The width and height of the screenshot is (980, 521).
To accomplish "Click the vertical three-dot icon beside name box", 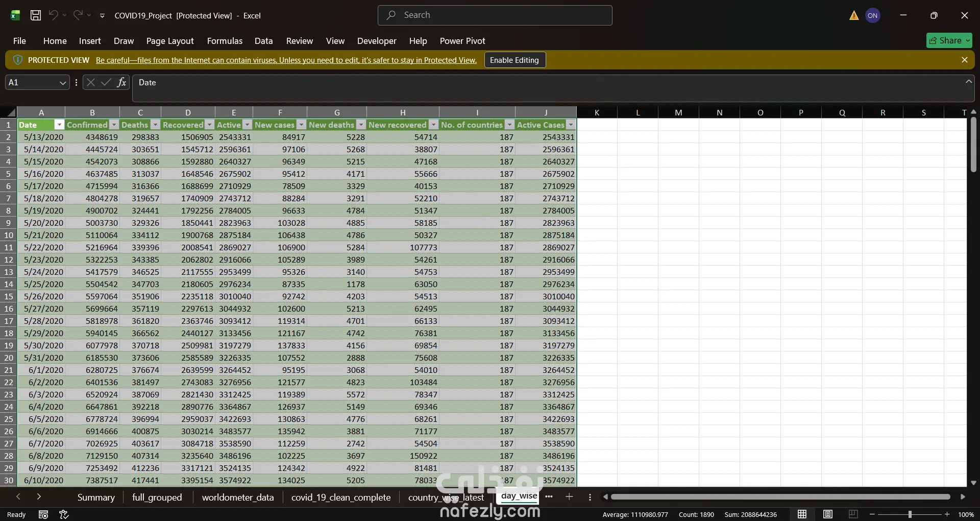I will [x=76, y=82].
